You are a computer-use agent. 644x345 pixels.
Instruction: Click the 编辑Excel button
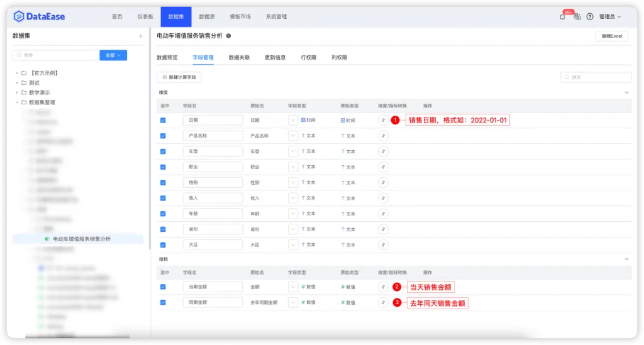611,36
